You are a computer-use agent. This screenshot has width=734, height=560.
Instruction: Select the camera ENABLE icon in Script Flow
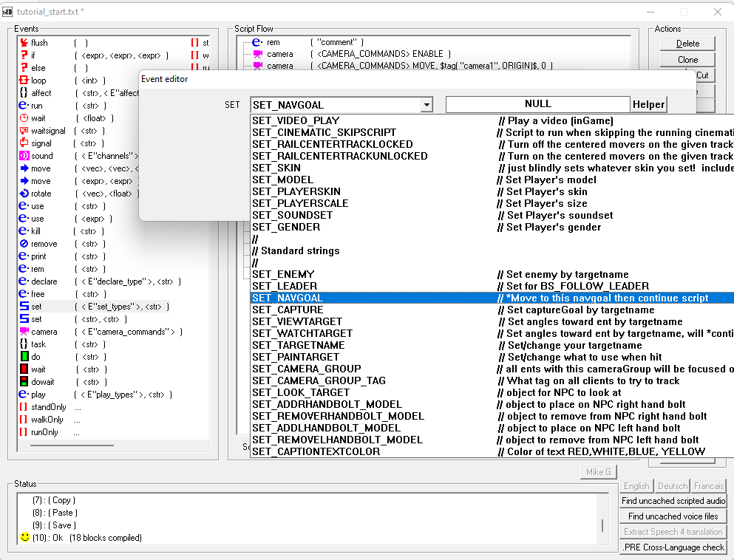(x=257, y=54)
